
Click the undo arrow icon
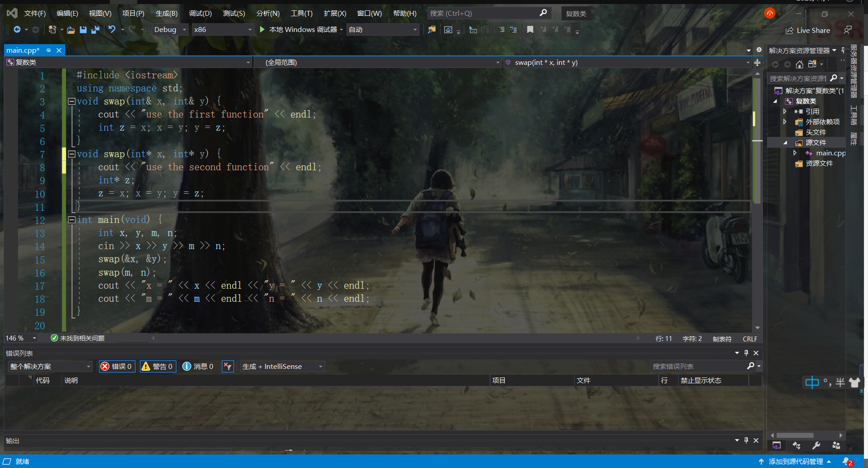pos(112,30)
